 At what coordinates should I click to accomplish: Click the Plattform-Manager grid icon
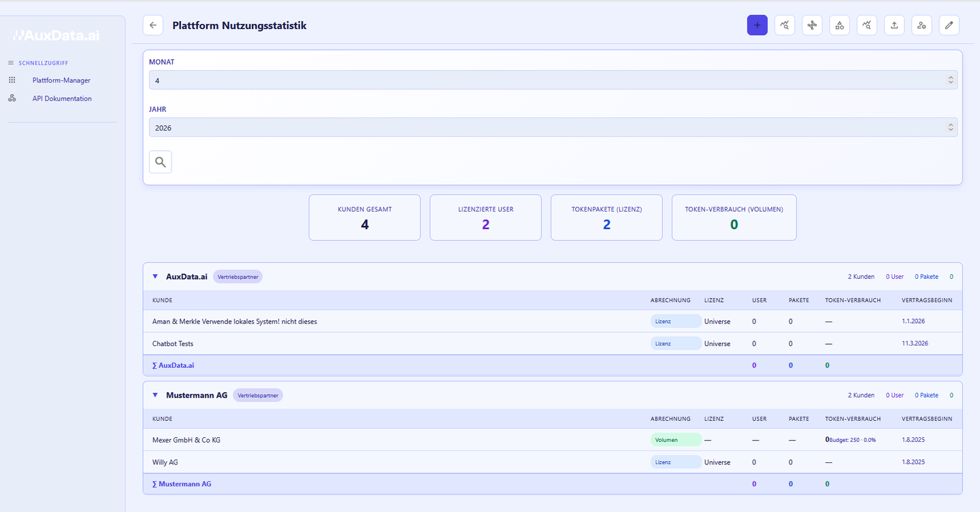coord(12,80)
